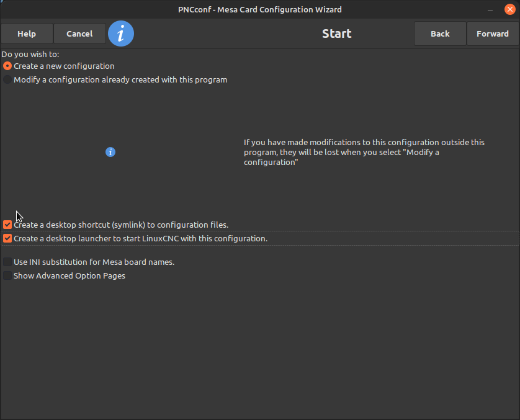The height and width of the screenshot is (420, 520).
Task: Select 'Create a new configuration' radio button
Action: (x=7, y=66)
